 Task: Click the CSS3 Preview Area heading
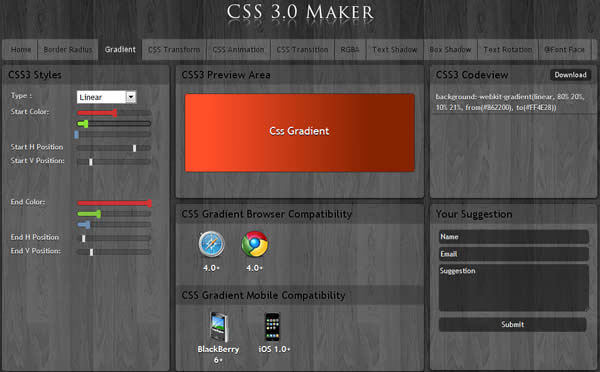coord(226,75)
